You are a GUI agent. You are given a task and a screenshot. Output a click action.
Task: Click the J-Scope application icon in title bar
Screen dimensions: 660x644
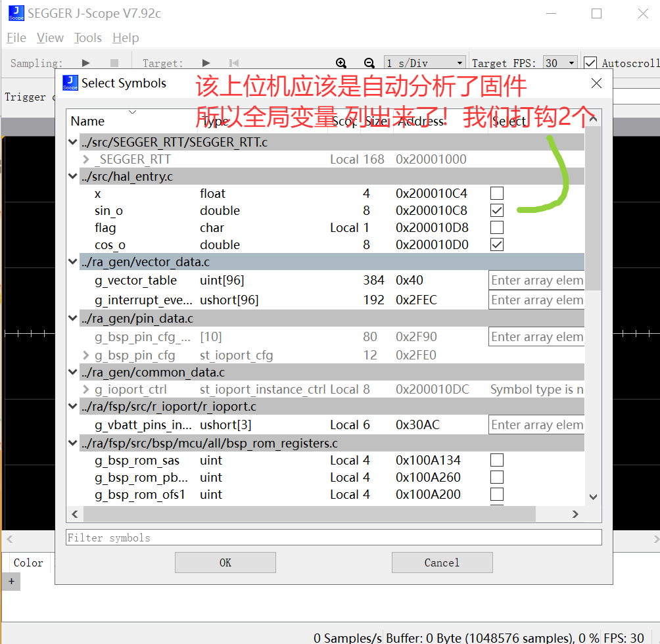pyautogui.click(x=16, y=13)
